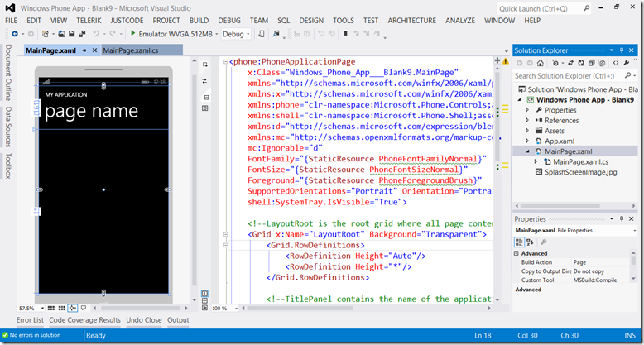Open the ARCHITECTURE menu
Viewport: 644px width, 345px height.
click(x=412, y=20)
